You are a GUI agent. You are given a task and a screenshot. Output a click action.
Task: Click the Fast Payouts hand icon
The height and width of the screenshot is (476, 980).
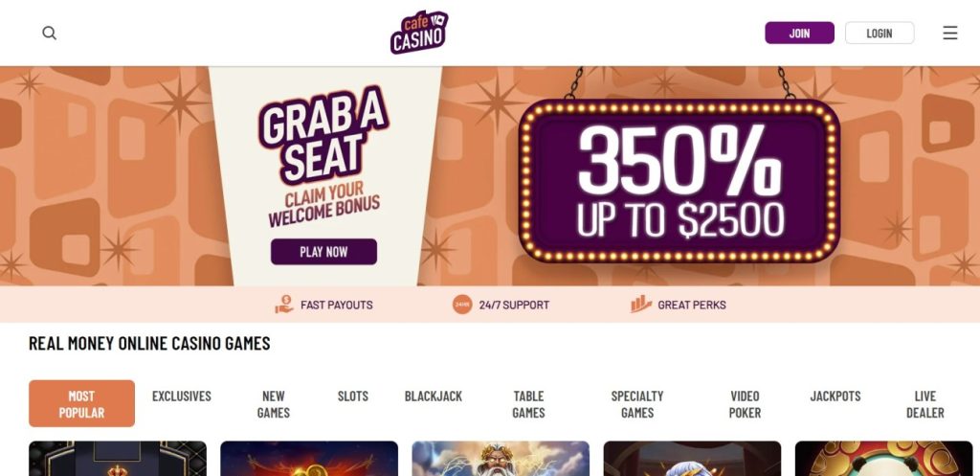284,305
